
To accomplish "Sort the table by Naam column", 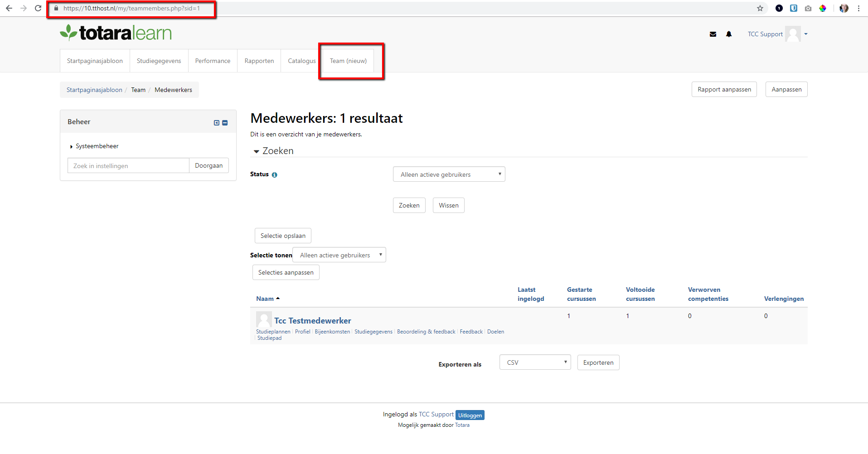I will [x=265, y=299].
